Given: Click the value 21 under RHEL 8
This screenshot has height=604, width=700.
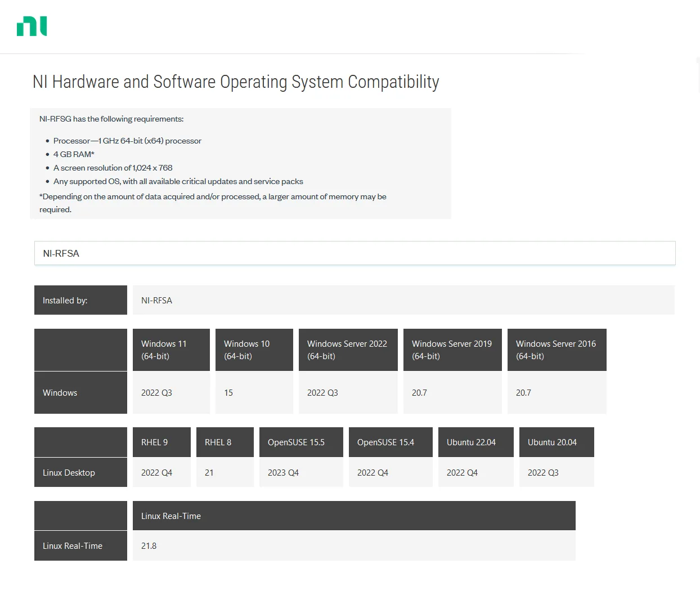Looking at the screenshot, I should click(x=225, y=472).
